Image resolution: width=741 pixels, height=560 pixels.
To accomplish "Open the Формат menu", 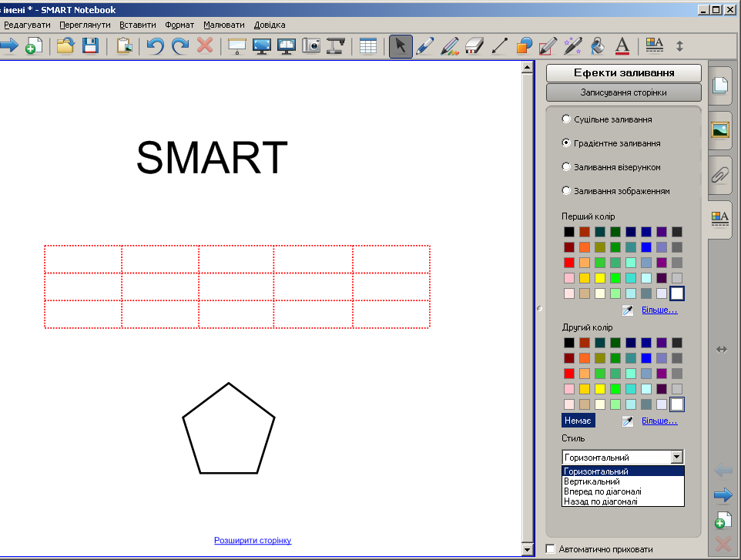I will (x=179, y=25).
